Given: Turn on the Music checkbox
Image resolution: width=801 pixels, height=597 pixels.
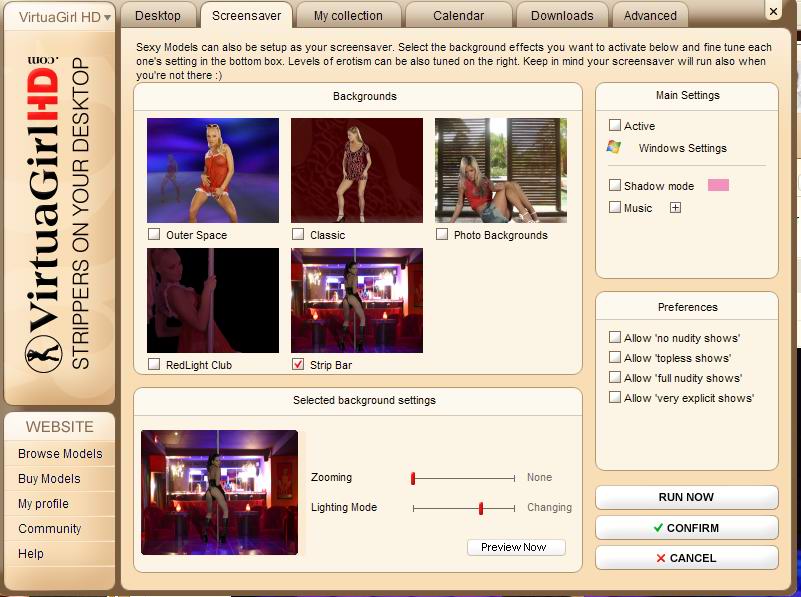Looking at the screenshot, I should pos(615,207).
